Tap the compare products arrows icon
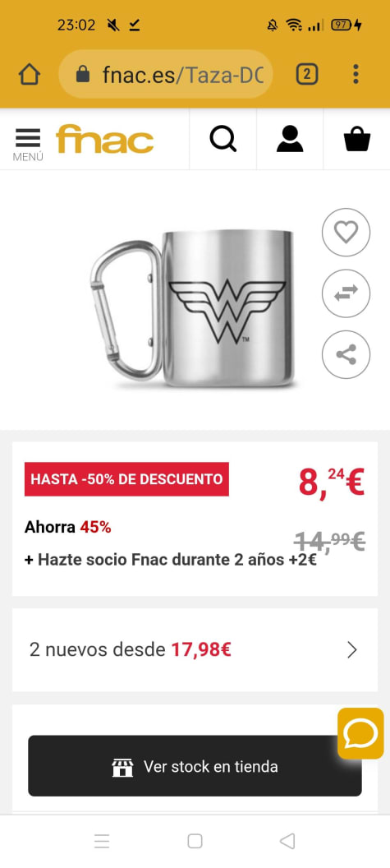This screenshot has width=390, height=868. (346, 293)
